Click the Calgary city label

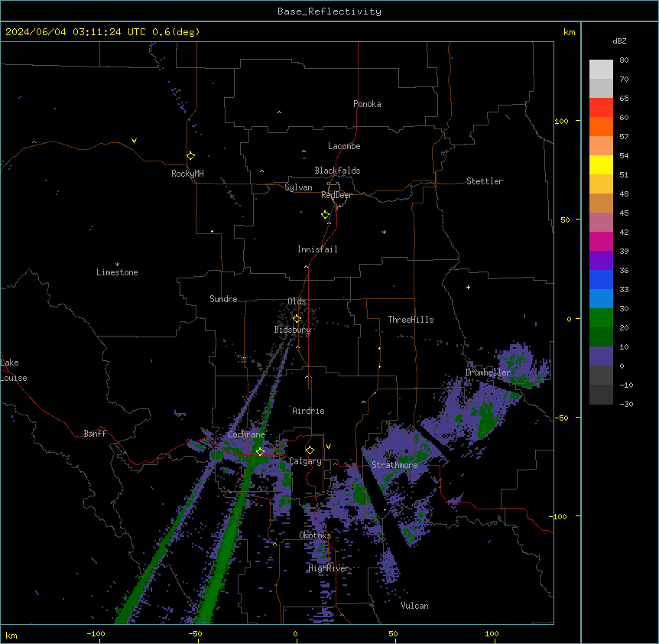(306, 461)
